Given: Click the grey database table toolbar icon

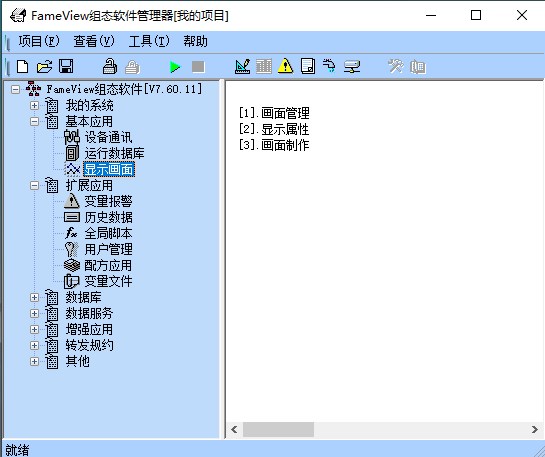Looking at the screenshot, I should [x=264, y=66].
